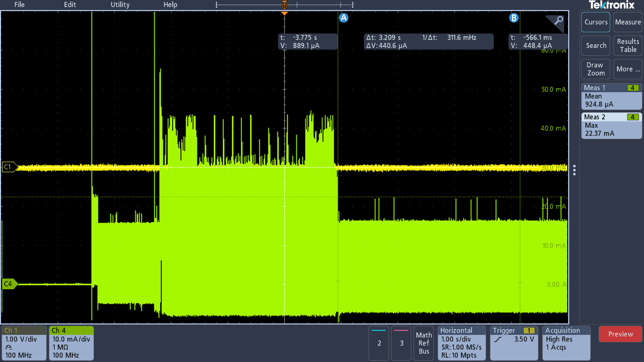Open the File menu

[x=19, y=5]
